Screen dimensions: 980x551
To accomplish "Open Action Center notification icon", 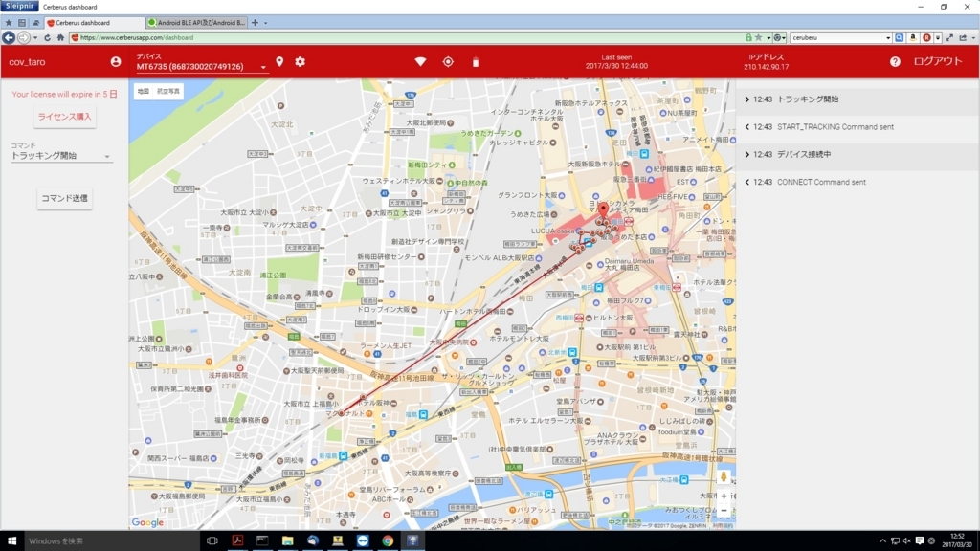I will [920, 541].
